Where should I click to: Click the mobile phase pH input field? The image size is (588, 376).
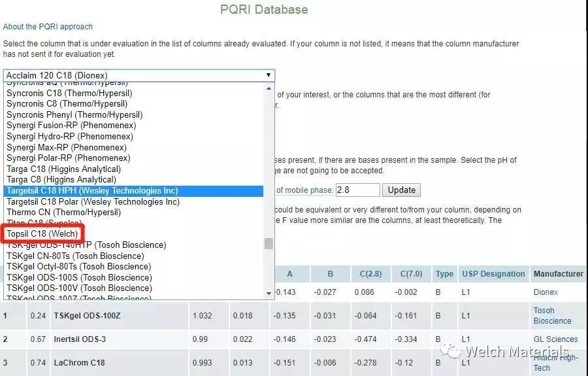[358, 190]
